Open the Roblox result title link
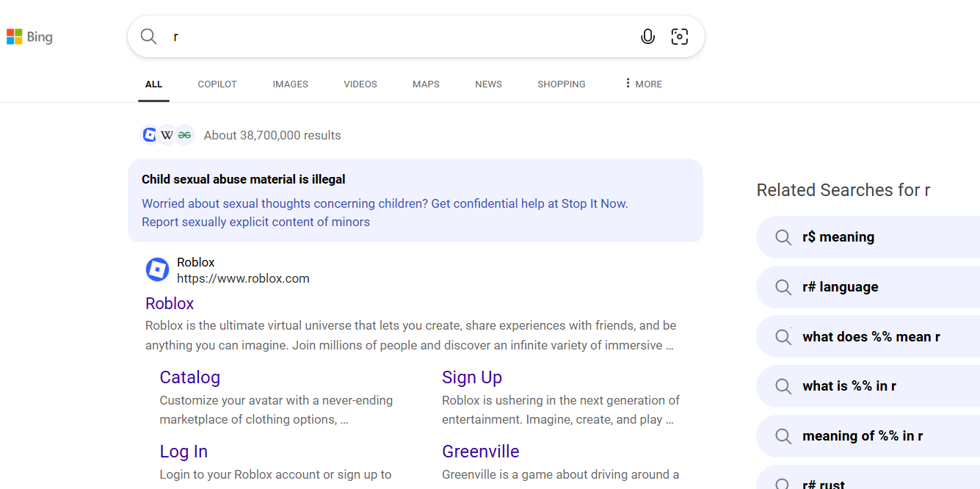The image size is (980, 489). (170, 304)
